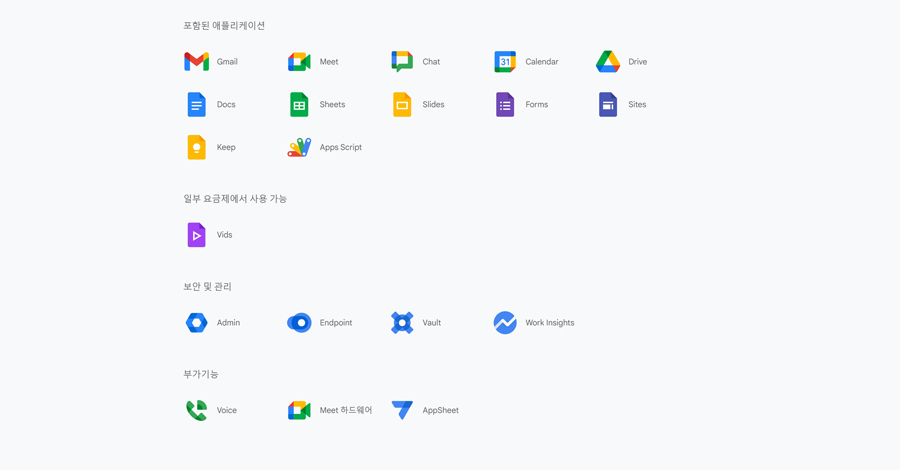Click the Chat text label
The width and height of the screenshot is (900, 470).
431,61
